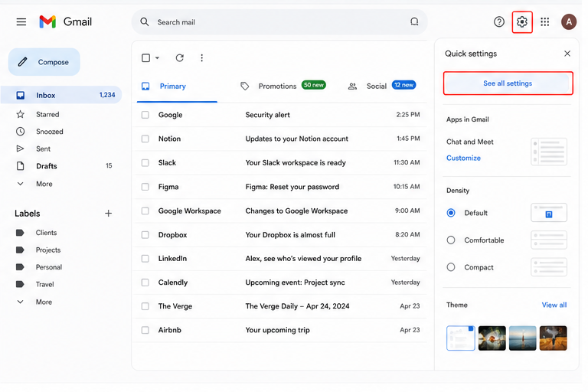Open the Travel label

44,284
